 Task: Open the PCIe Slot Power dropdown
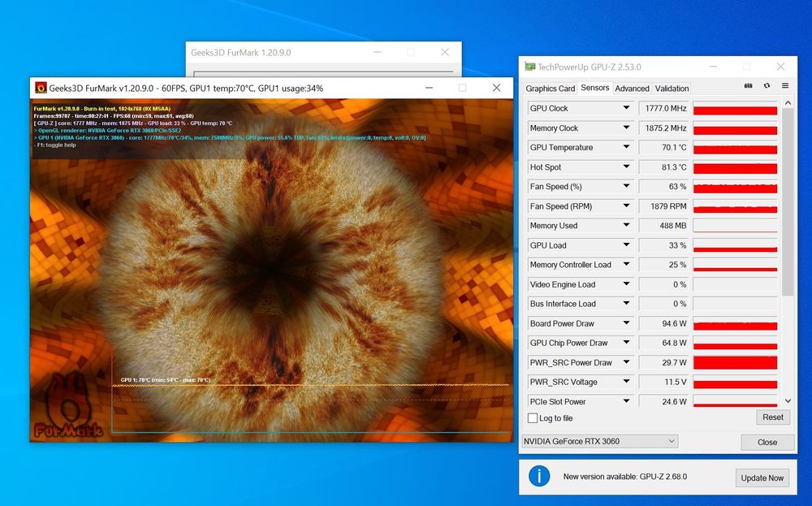coord(626,401)
